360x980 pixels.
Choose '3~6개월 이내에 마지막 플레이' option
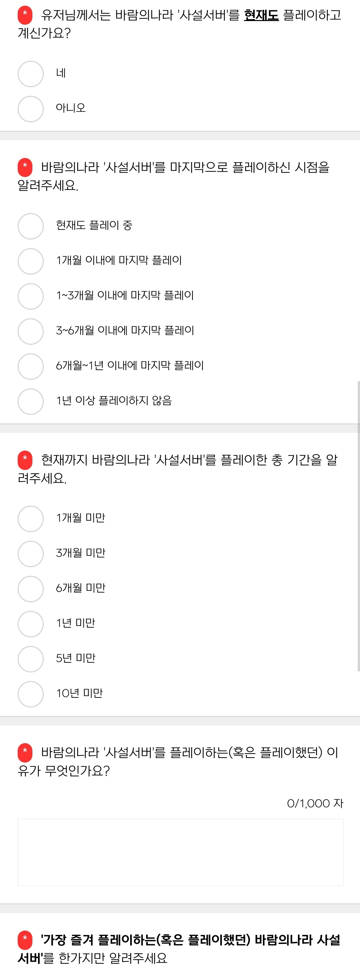31,331
